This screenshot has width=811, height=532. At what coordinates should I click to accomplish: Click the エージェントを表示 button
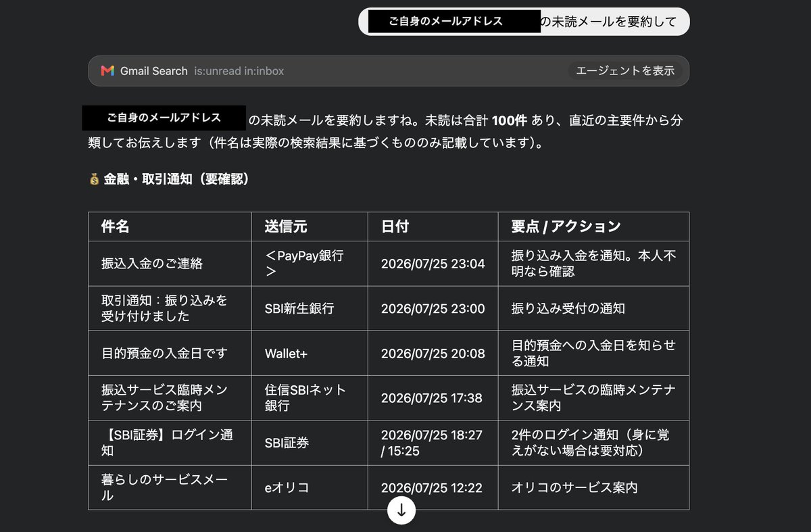(x=625, y=70)
